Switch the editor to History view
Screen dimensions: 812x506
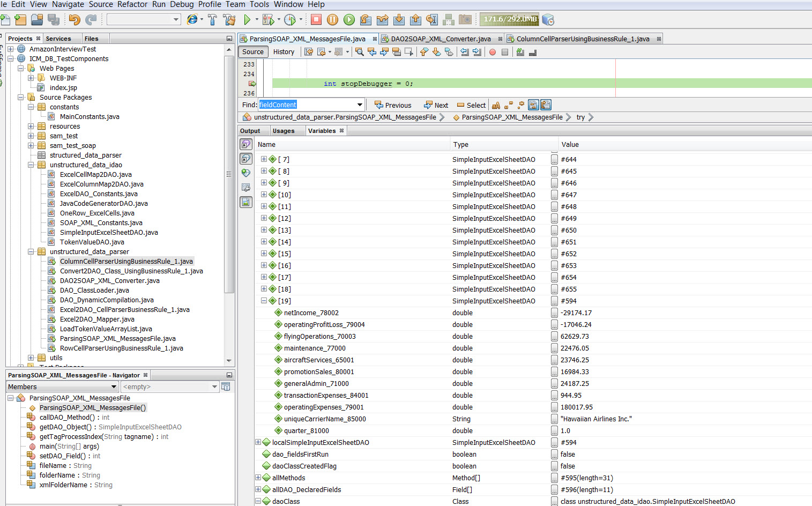tap(284, 52)
